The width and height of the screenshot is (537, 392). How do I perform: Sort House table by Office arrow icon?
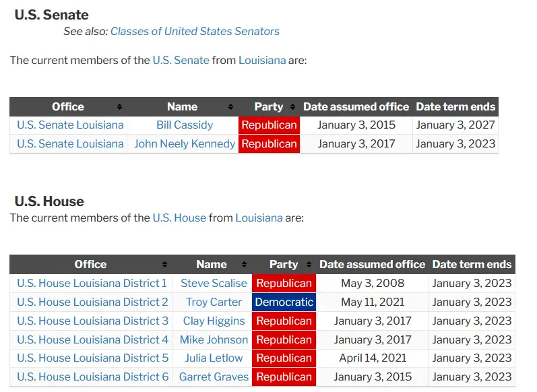[164, 265]
